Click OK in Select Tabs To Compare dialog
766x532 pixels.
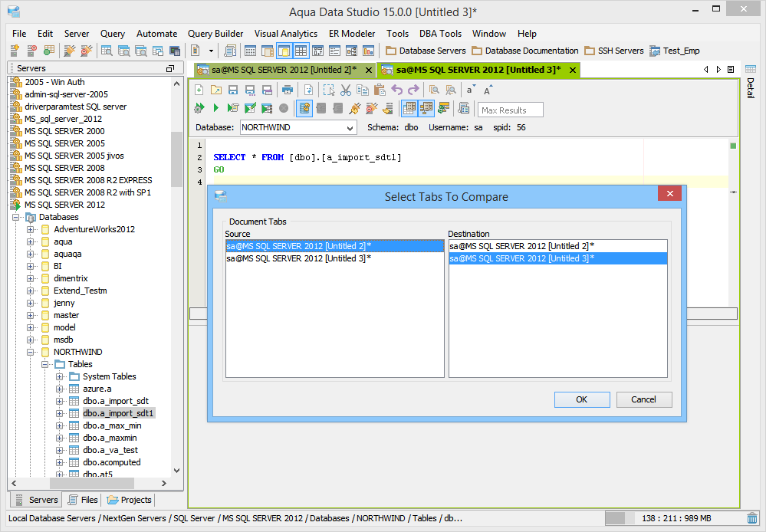click(x=582, y=399)
